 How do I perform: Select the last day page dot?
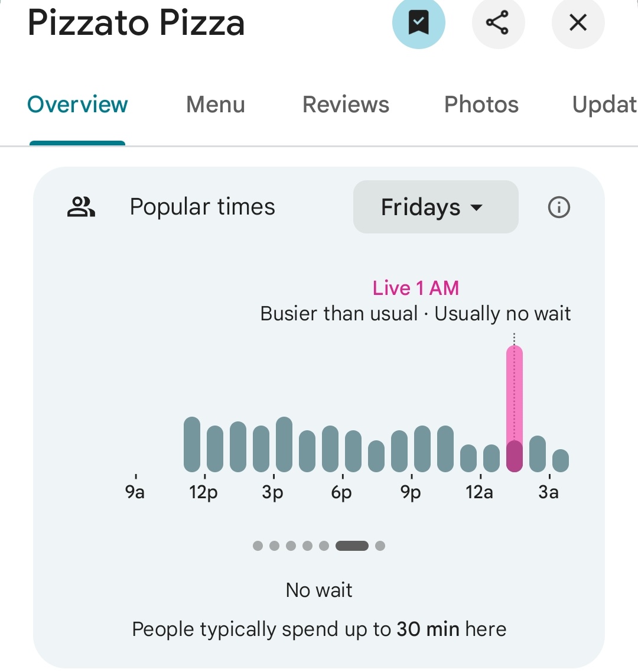[380, 546]
